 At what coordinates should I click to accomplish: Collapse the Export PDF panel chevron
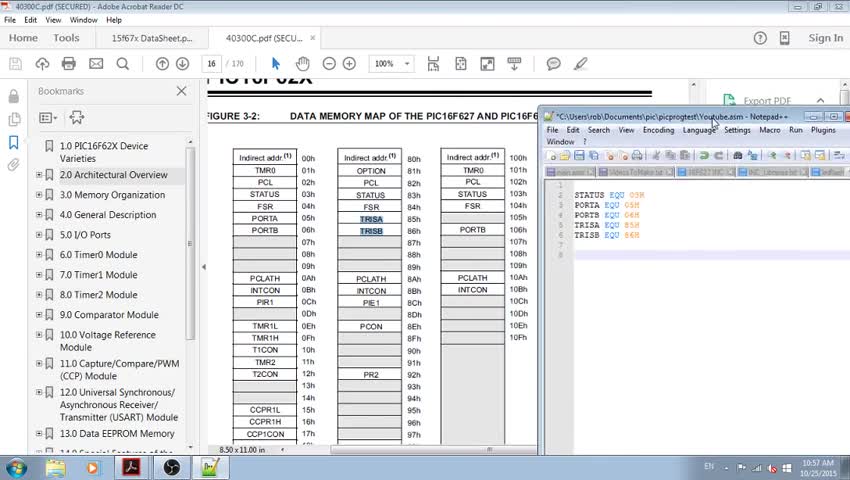pos(821,101)
